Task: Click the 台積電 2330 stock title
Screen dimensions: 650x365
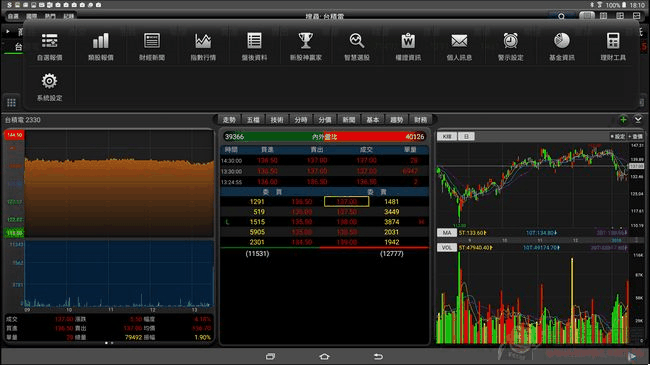Action: coord(23,120)
